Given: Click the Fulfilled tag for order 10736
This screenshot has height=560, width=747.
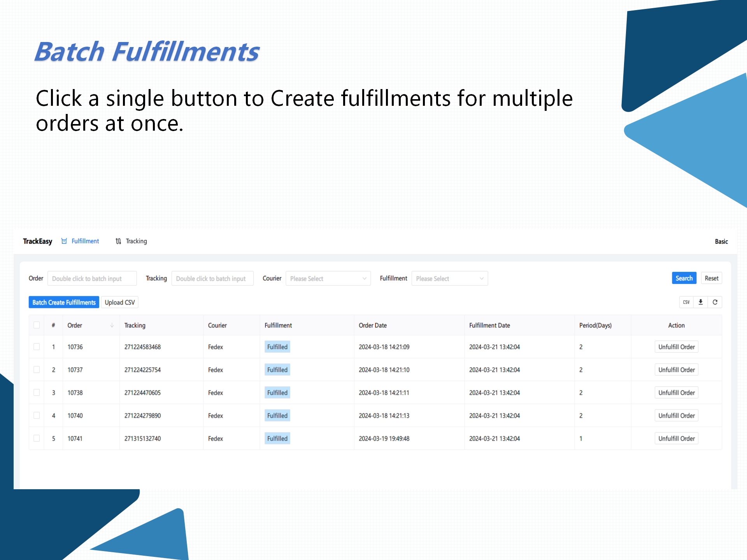Looking at the screenshot, I should pos(277,347).
